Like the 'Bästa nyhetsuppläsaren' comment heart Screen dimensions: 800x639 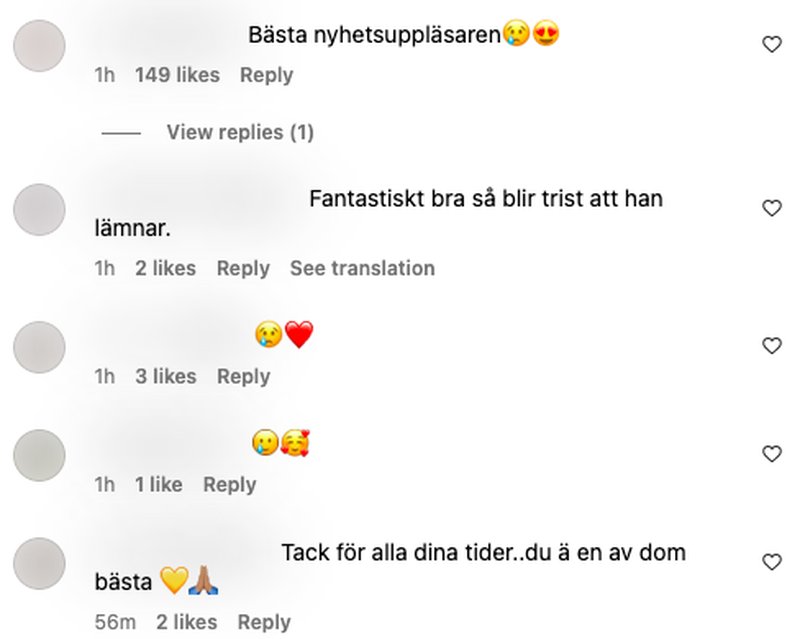(x=771, y=45)
